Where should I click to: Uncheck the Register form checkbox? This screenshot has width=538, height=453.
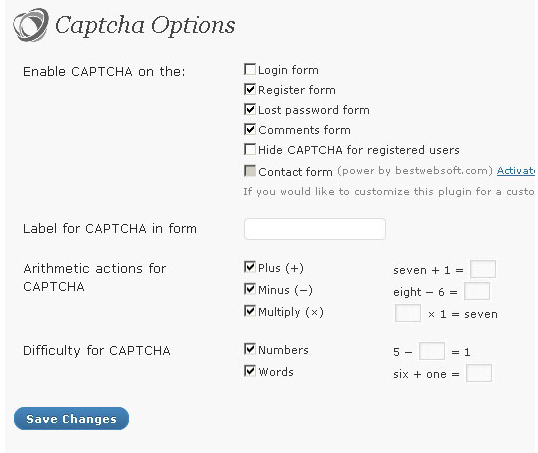tap(250, 89)
